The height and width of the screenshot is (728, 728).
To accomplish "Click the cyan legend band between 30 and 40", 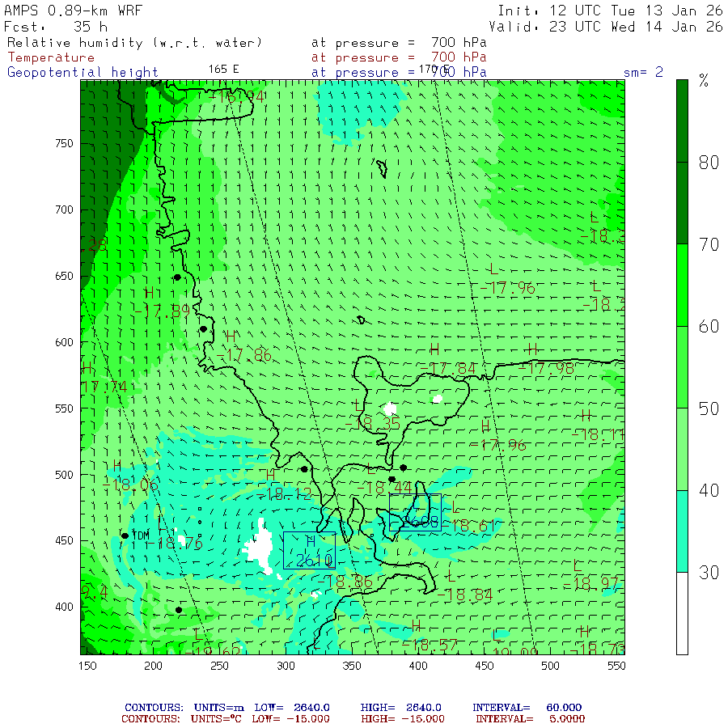I will point(682,531).
